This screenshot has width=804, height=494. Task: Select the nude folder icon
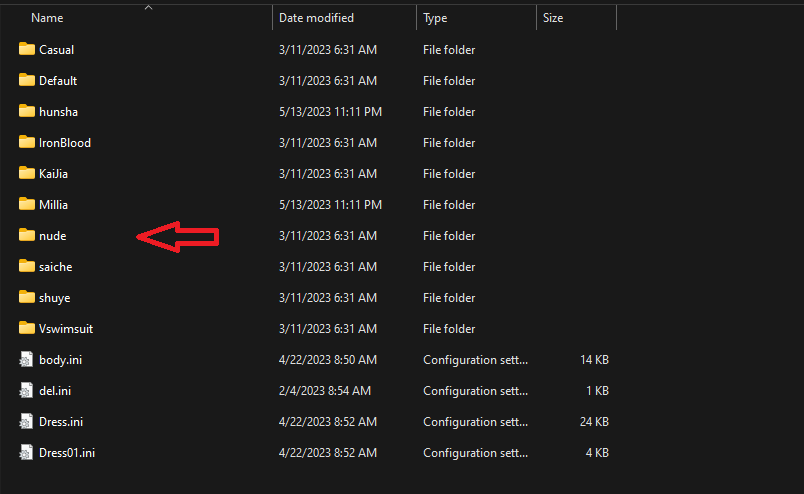point(27,235)
